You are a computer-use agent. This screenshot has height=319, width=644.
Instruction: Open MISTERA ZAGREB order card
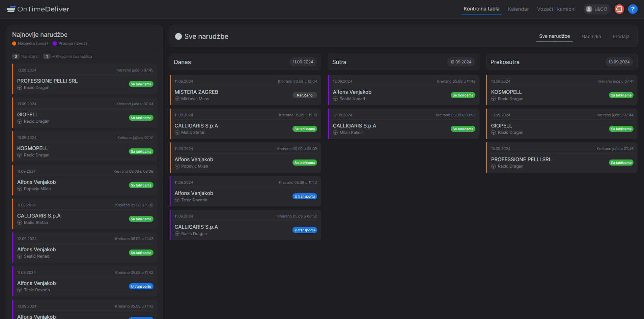pyautogui.click(x=245, y=90)
